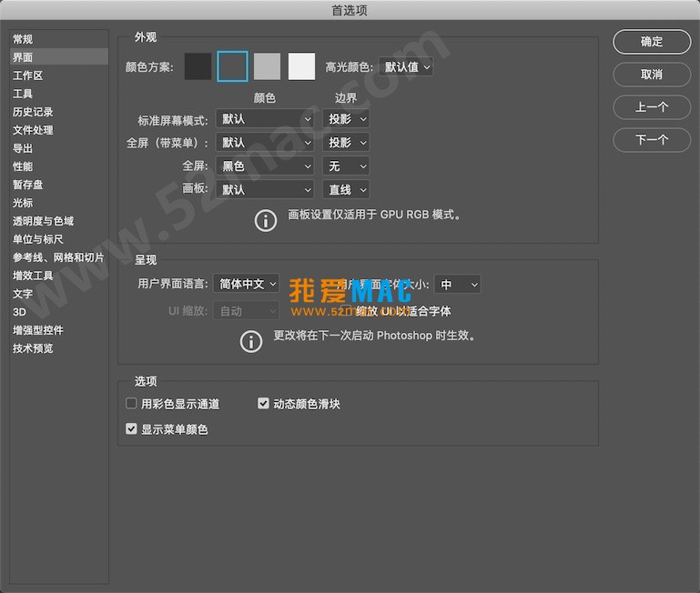Click the 上一个 button
This screenshot has height=593, width=700.
[x=652, y=107]
